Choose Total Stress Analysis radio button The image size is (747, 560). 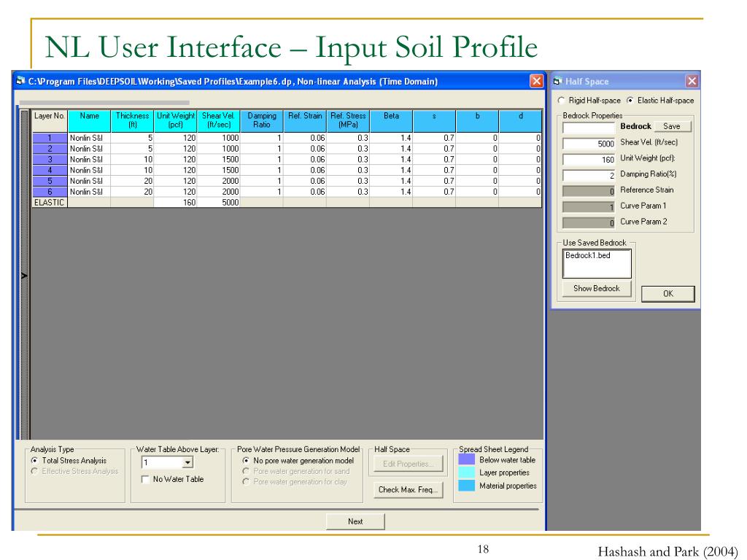click(x=34, y=461)
